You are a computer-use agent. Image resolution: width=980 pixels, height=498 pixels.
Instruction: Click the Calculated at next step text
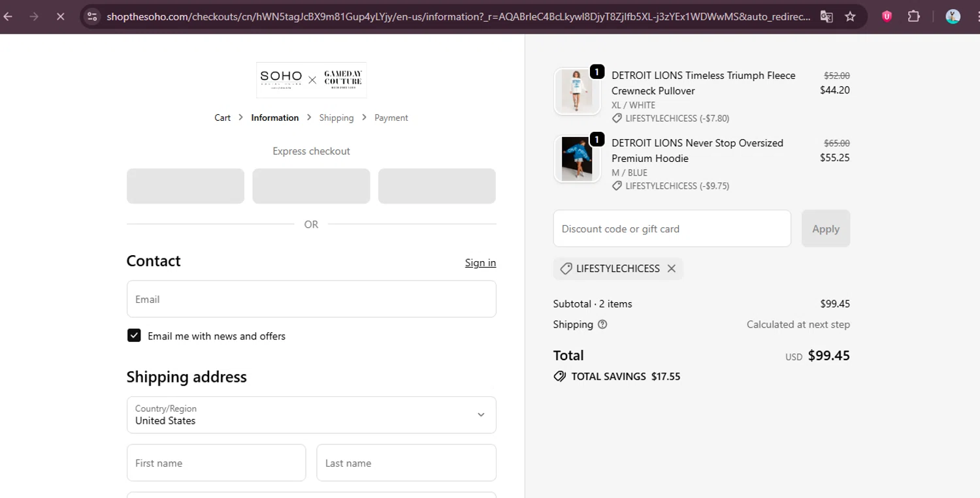pyautogui.click(x=798, y=324)
